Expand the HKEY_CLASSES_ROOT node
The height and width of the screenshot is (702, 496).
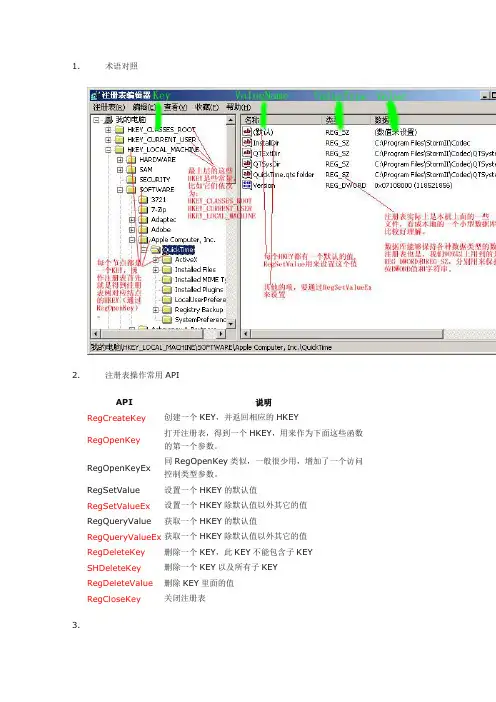(108, 130)
